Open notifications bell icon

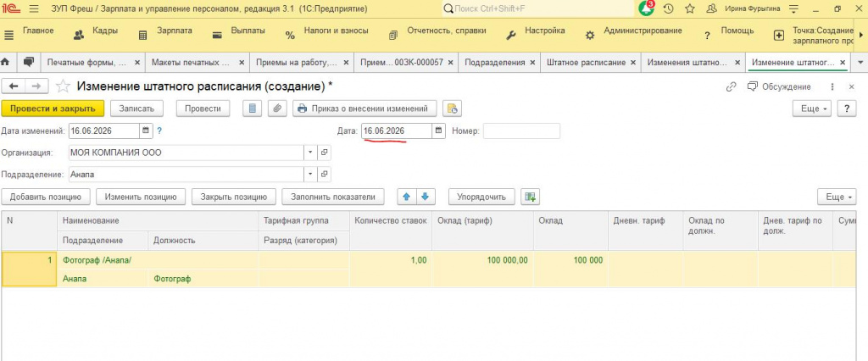(646, 8)
